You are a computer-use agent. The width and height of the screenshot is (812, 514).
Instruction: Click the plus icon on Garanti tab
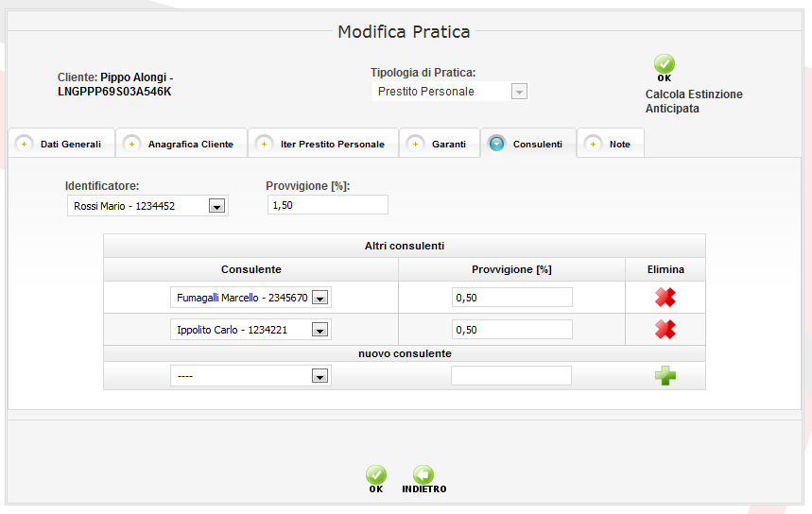coord(415,144)
